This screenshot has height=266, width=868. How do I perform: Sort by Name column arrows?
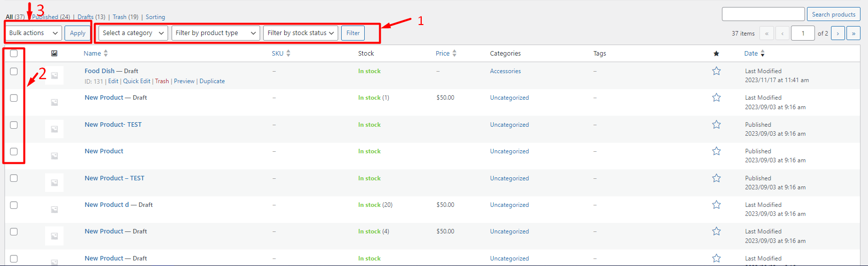pos(106,53)
